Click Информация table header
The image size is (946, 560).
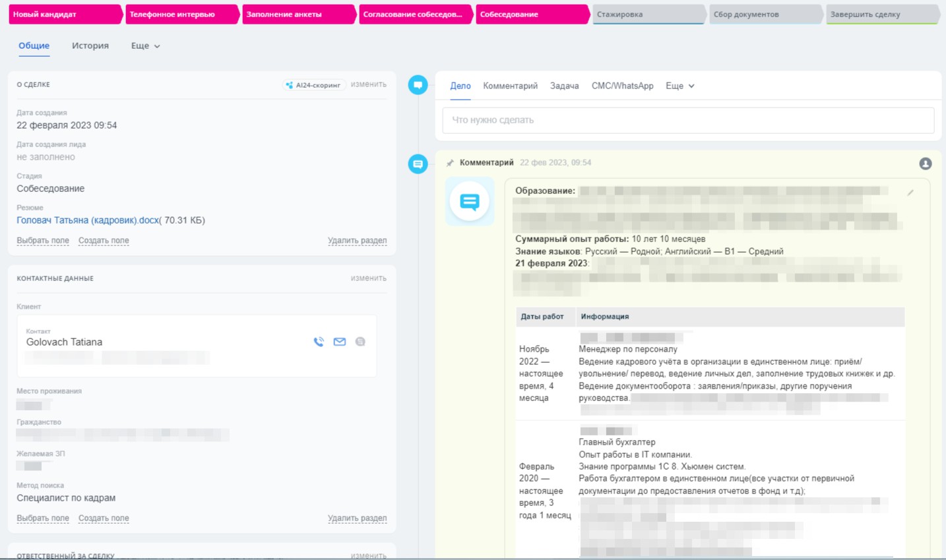(605, 317)
